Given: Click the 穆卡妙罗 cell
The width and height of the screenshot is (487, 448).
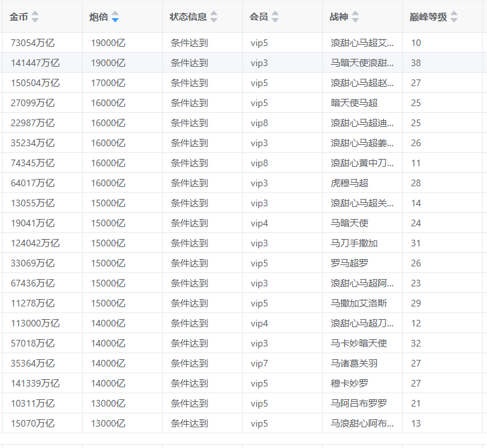Looking at the screenshot, I should pos(350,383).
